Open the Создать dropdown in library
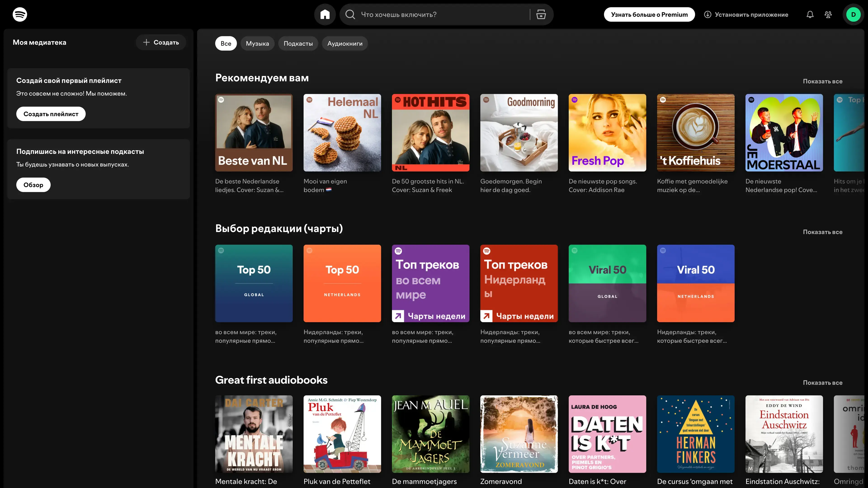 [x=161, y=42]
